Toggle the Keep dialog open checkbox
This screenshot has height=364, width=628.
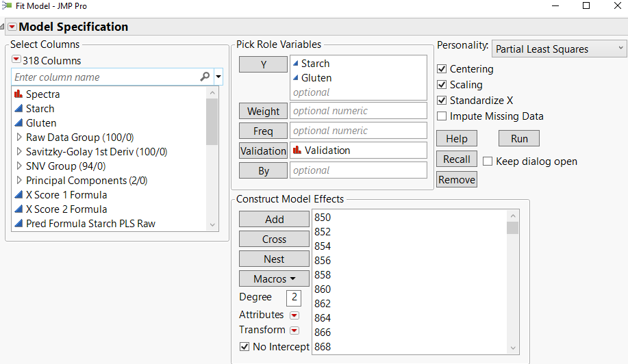click(x=488, y=161)
